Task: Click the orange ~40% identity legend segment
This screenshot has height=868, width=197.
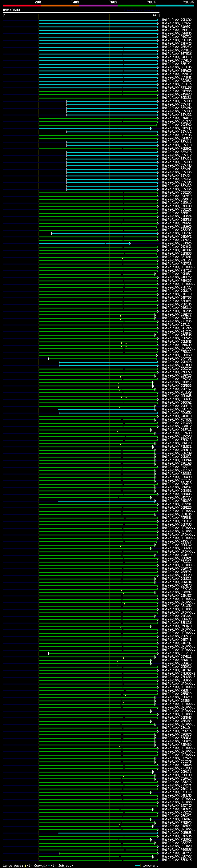Action: click(x=60, y=6)
